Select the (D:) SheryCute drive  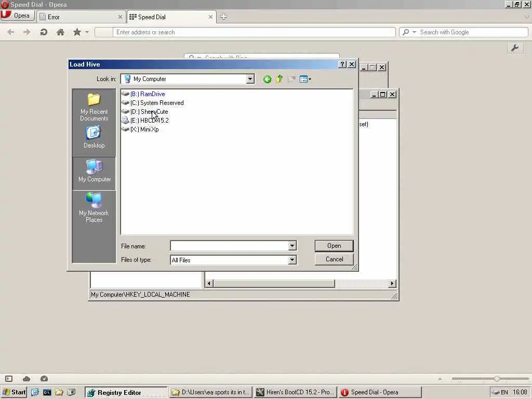coord(149,112)
